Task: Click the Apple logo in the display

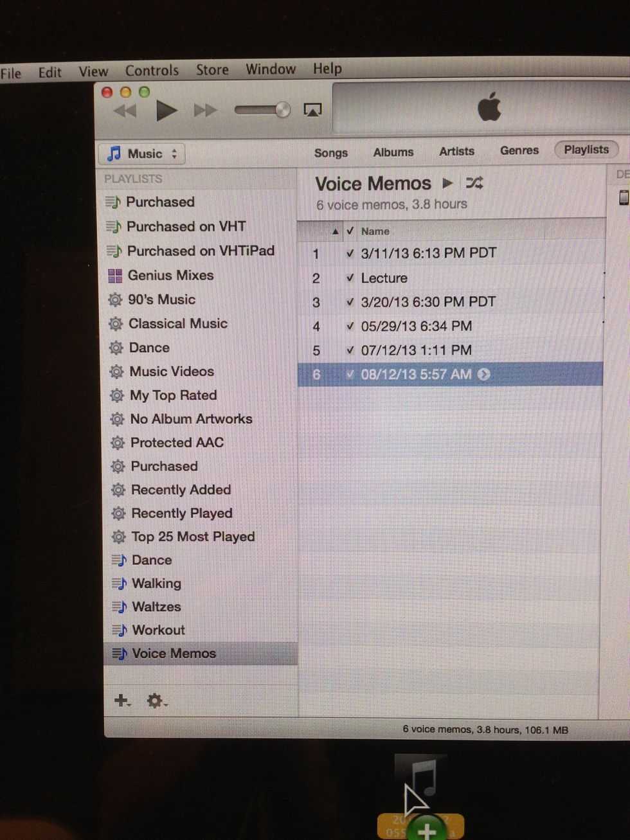Action: pos(489,106)
